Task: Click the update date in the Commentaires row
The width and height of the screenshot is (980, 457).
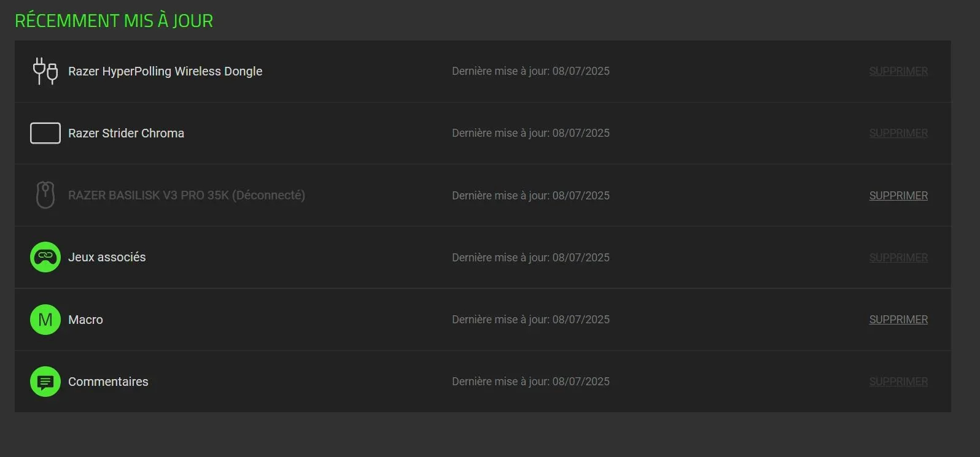Action: click(x=531, y=382)
